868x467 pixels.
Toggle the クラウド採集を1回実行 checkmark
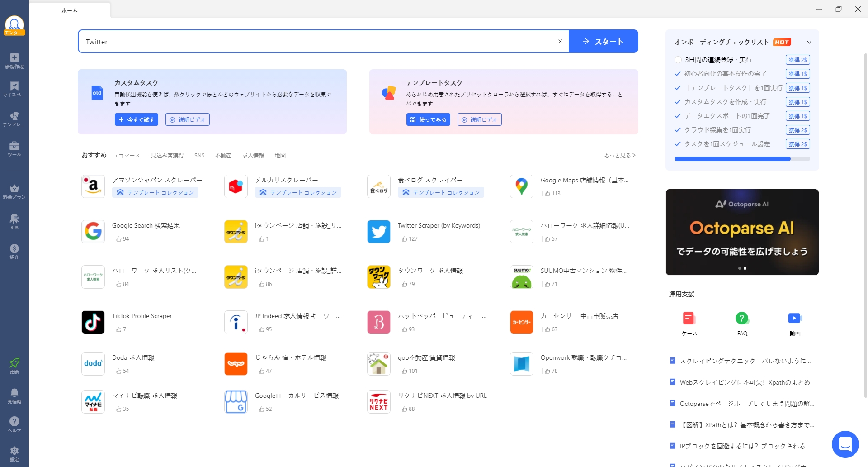tap(678, 130)
